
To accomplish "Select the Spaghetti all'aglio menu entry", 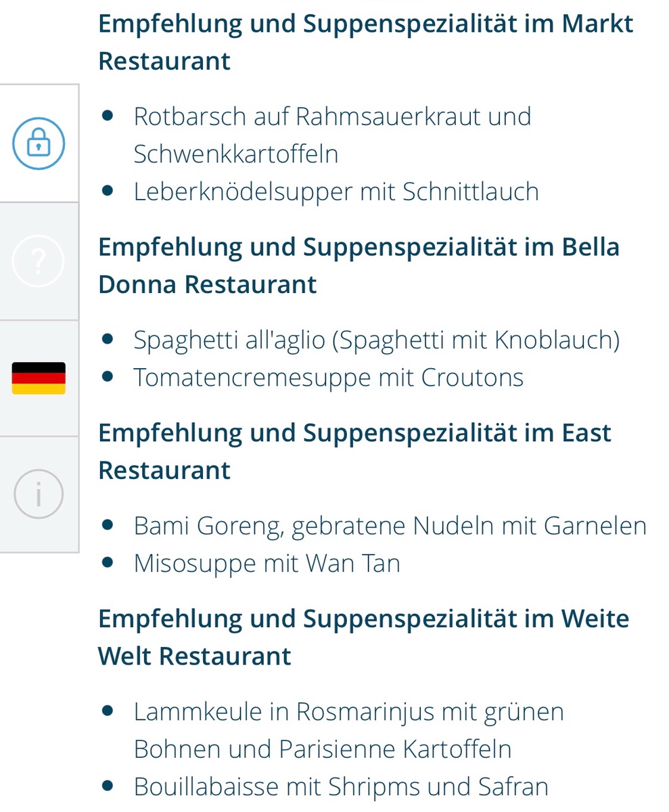I will coord(376,340).
